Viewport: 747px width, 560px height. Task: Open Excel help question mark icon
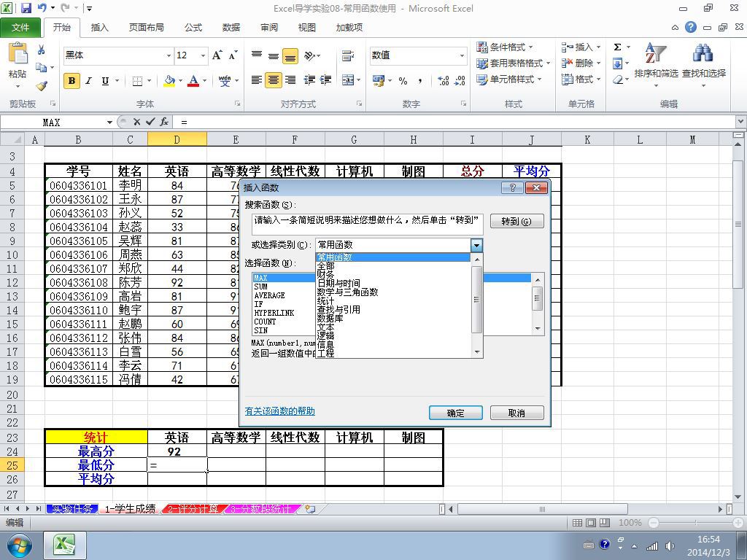coord(691,27)
